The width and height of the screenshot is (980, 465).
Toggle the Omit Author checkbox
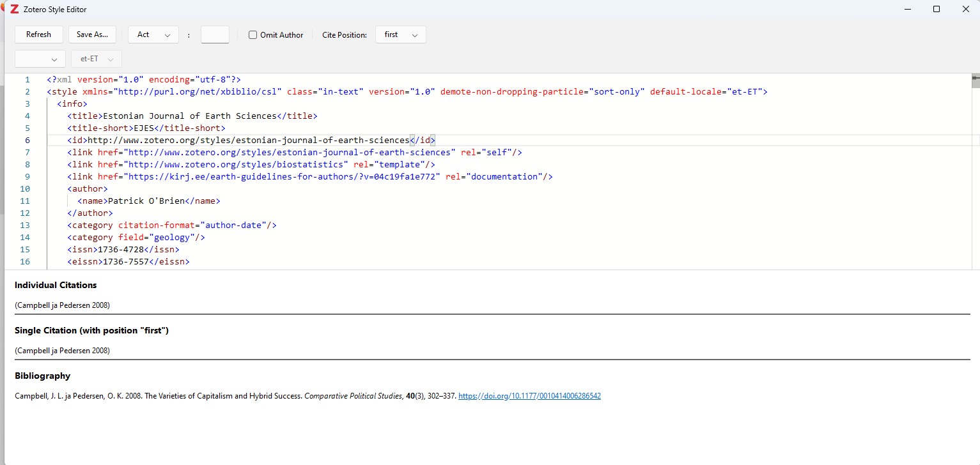point(253,35)
